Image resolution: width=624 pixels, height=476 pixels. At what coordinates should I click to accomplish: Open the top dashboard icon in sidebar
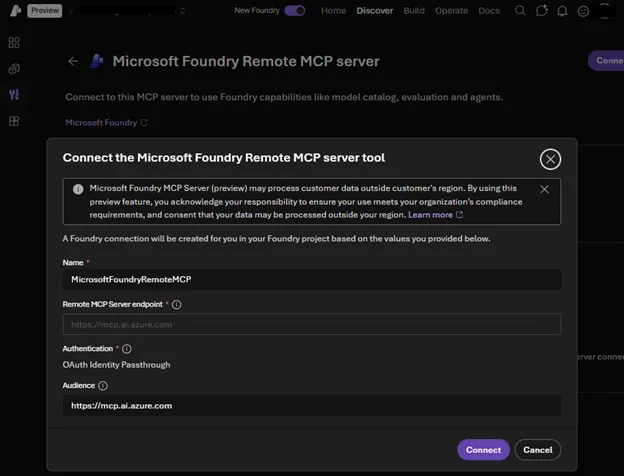pyautogui.click(x=14, y=43)
